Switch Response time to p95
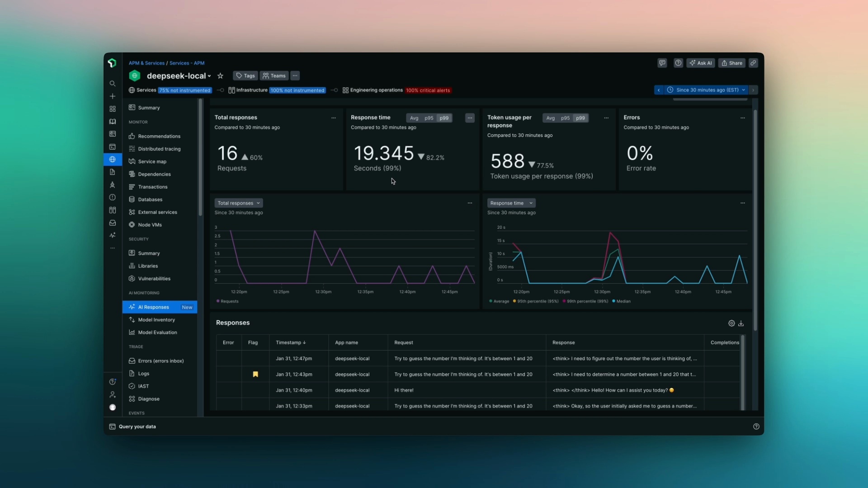The image size is (868, 488). click(x=429, y=118)
